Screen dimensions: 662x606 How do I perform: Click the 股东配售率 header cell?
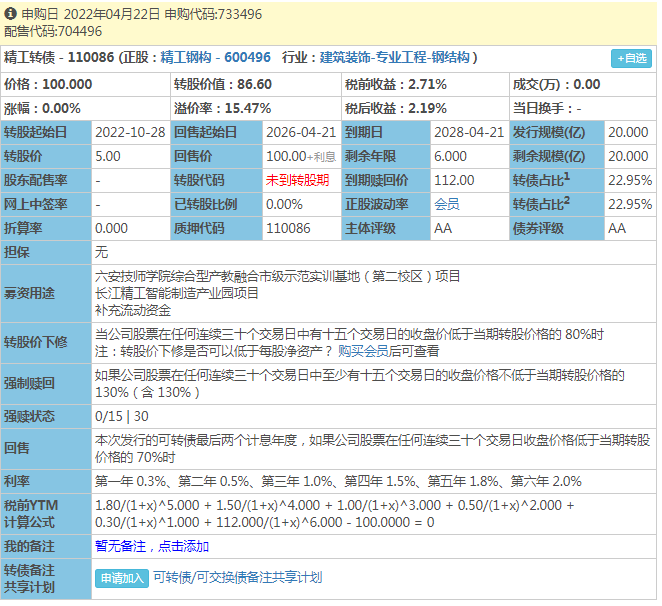[x=46, y=180]
